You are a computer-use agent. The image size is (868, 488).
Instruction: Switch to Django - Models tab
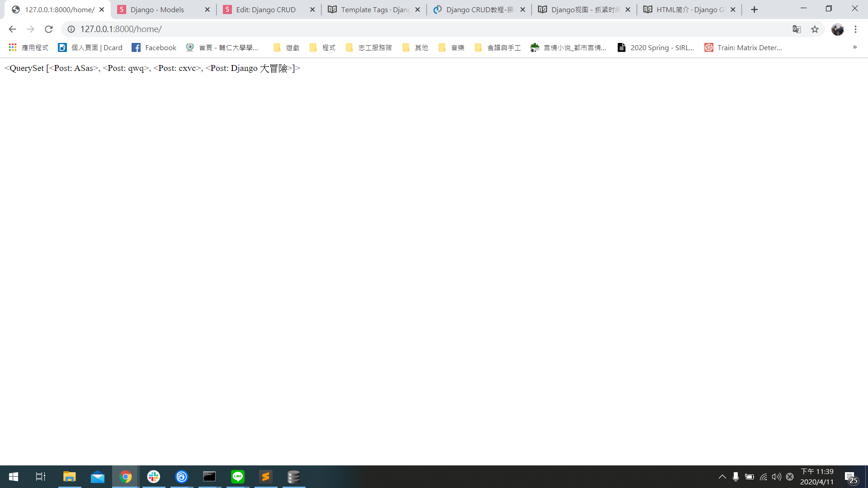pyautogui.click(x=157, y=9)
